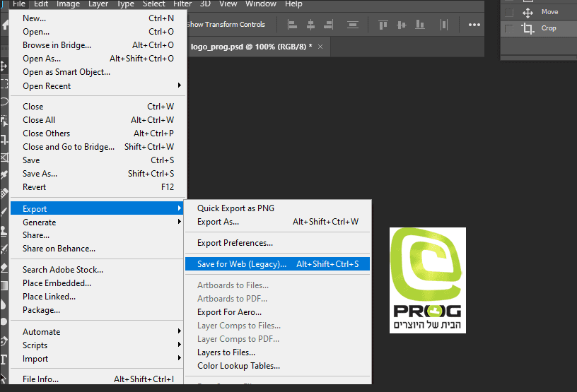The height and width of the screenshot is (392, 577).
Task: Select the Pen tool
Action: point(4,341)
